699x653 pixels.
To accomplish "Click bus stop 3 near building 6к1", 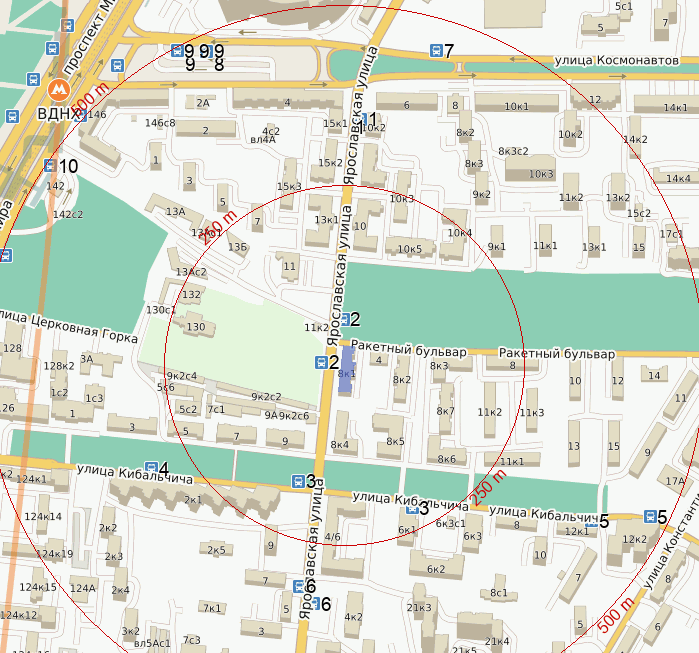I will coord(411,508).
